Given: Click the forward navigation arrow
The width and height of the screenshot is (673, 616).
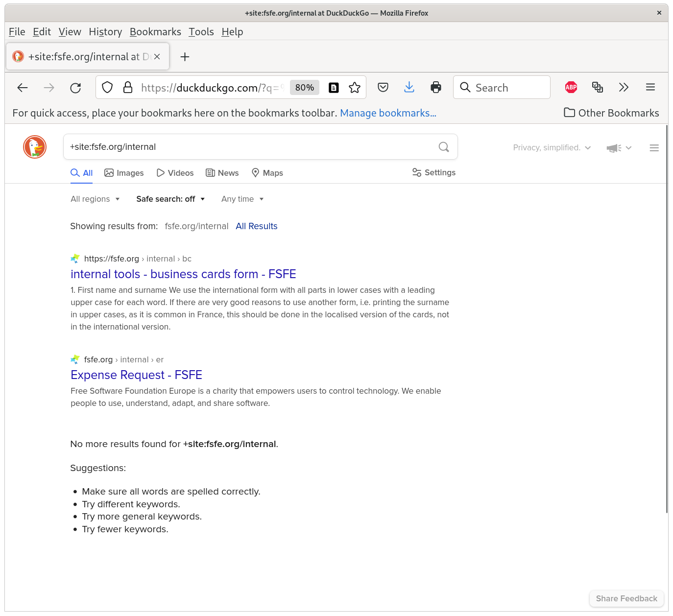Looking at the screenshot, I should (x=49, y=88).
